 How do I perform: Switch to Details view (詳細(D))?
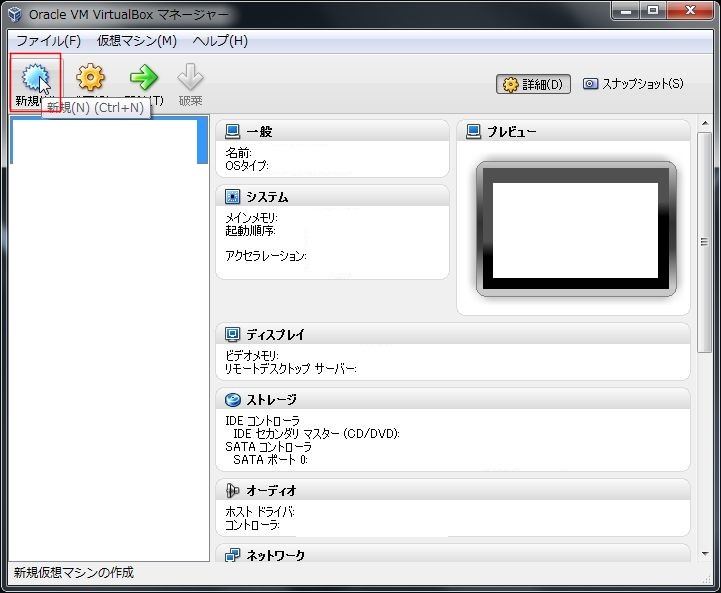(533, 84)
